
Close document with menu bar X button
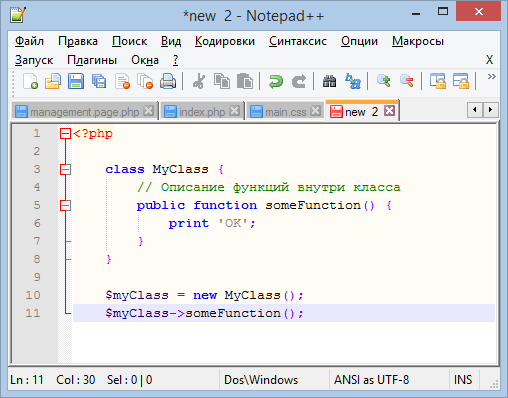pos(489,60)
